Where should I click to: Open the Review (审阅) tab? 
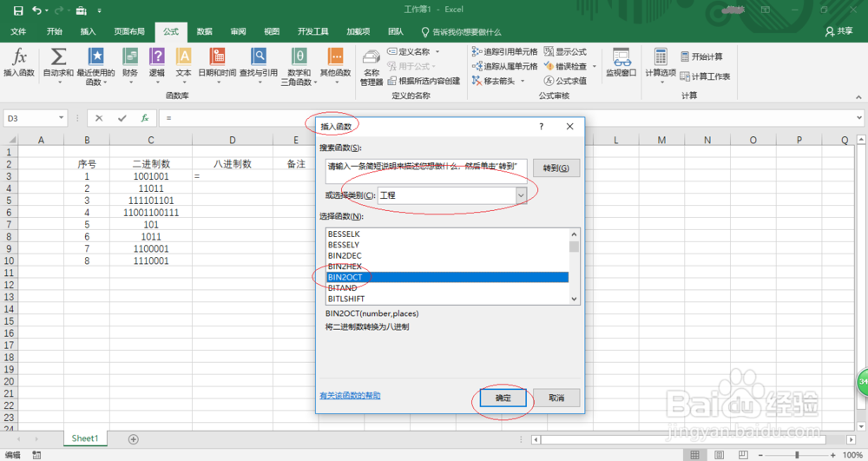[x=238, y=31]
